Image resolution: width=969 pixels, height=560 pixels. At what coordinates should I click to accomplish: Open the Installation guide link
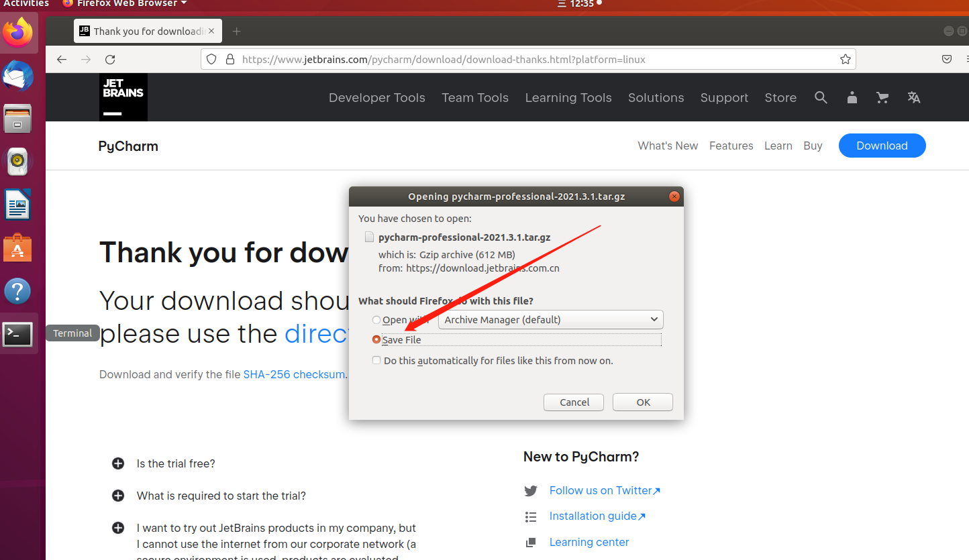[x=597, y=516]
